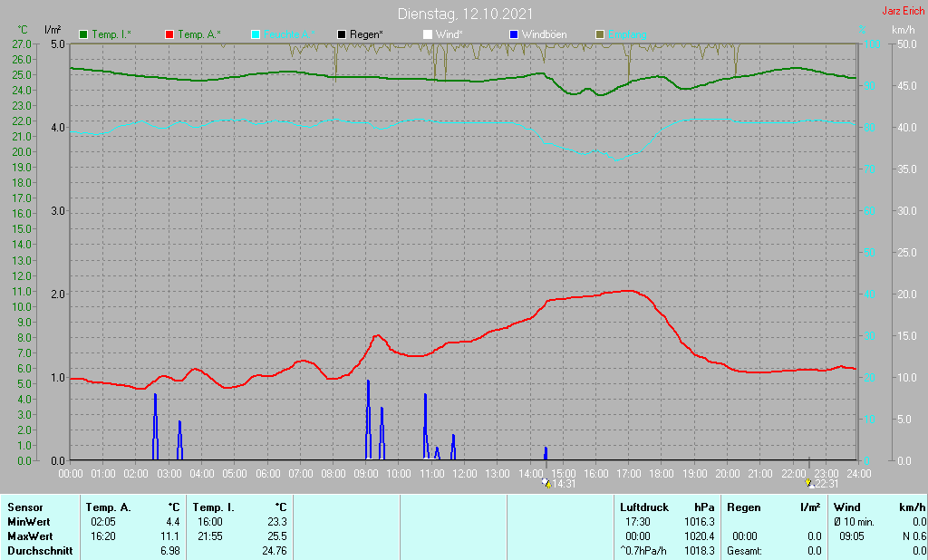Click the indoor average value '24.76'
Viewport: 928px width, 560px height.
(274, 551)
